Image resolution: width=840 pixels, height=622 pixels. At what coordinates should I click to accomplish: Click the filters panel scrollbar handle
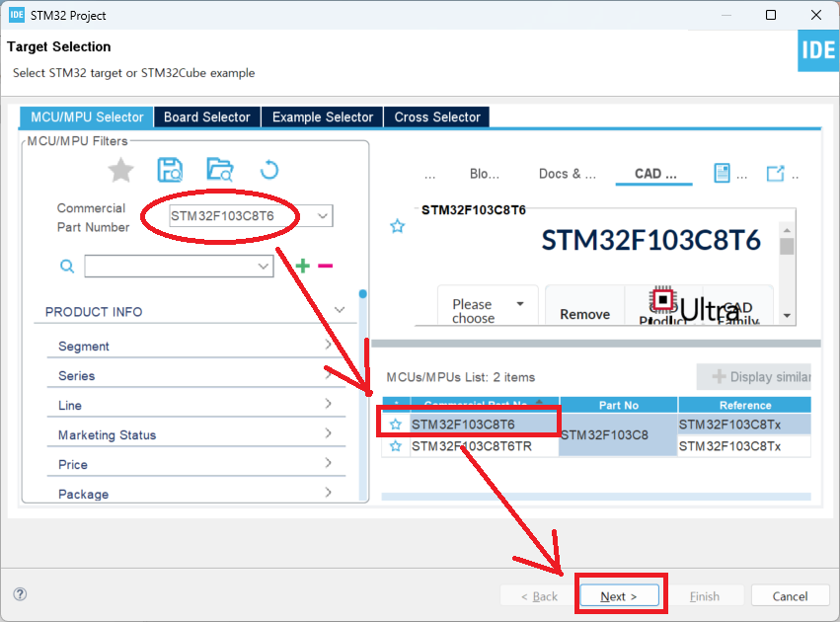[362, 293]
